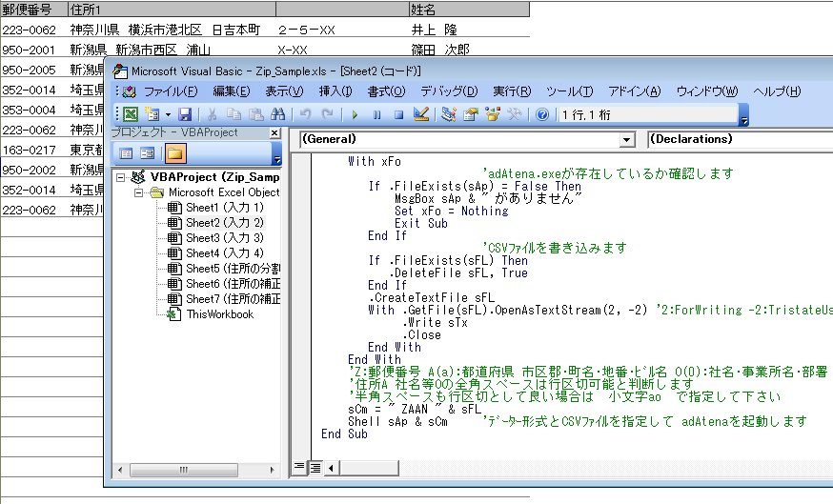
Task: Open the 書式(O) menu
Action: click(x=386, y=91)
